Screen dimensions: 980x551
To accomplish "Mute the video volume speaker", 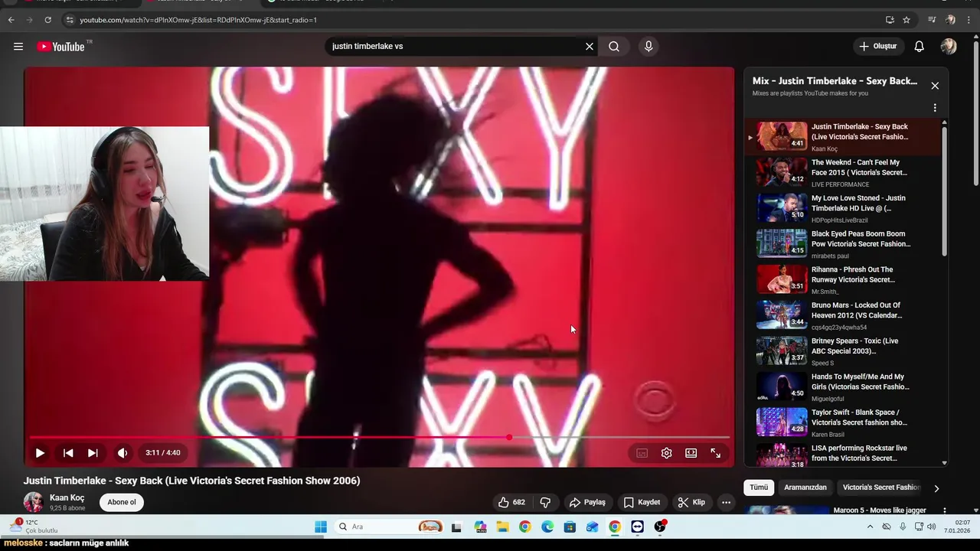I will click(122, 453).
